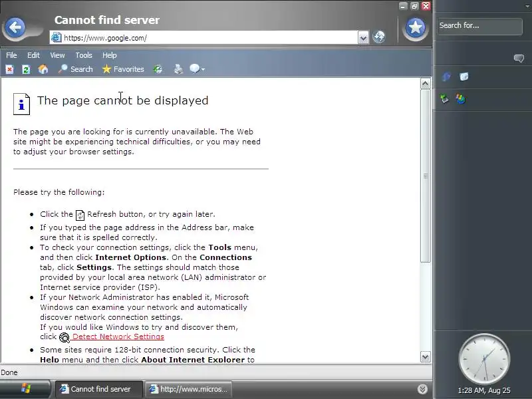532x399 pixels.
Task: Click the 1:28 AM, Aug 25 date text
Action: (x=484, y=390)
